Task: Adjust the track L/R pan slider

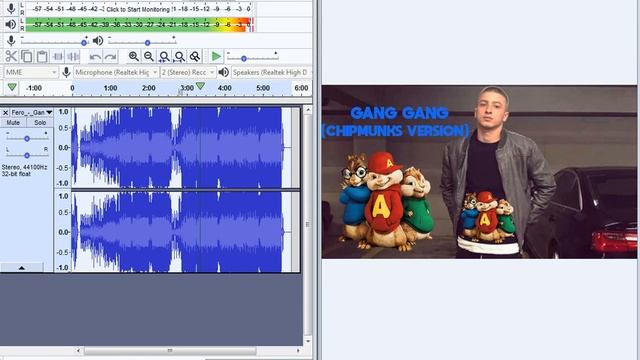Action: 27,155
